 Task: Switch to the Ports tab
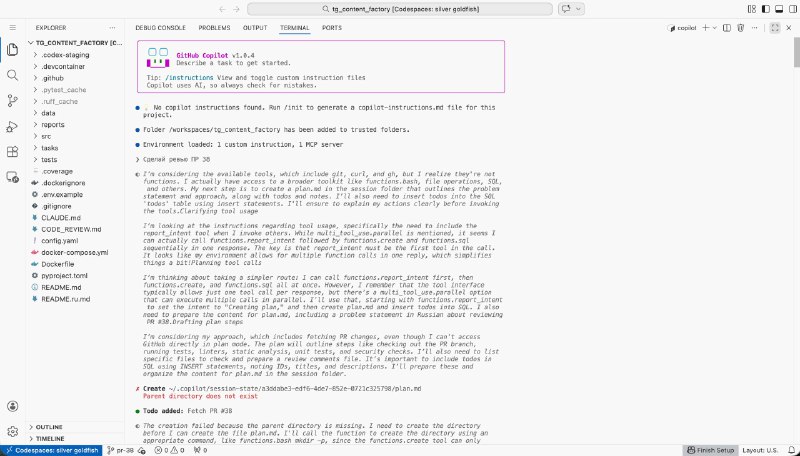(332, 28)
